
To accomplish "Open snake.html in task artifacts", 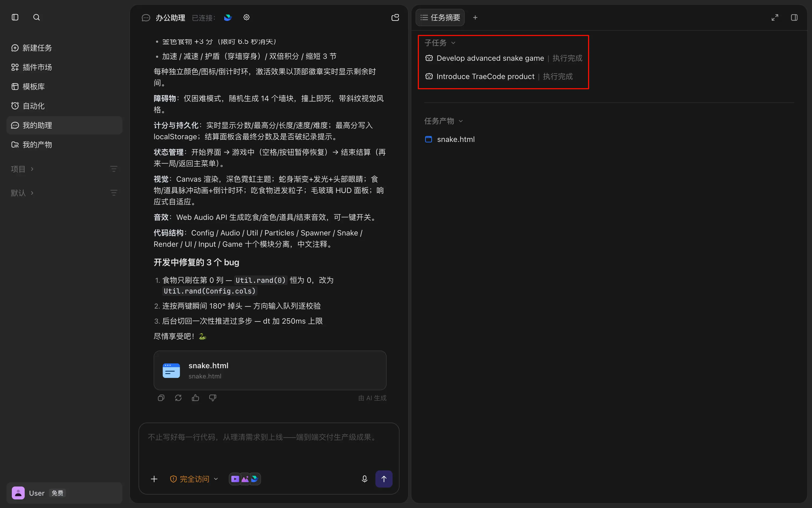I will pyautogui.click(x=450, y=139).
